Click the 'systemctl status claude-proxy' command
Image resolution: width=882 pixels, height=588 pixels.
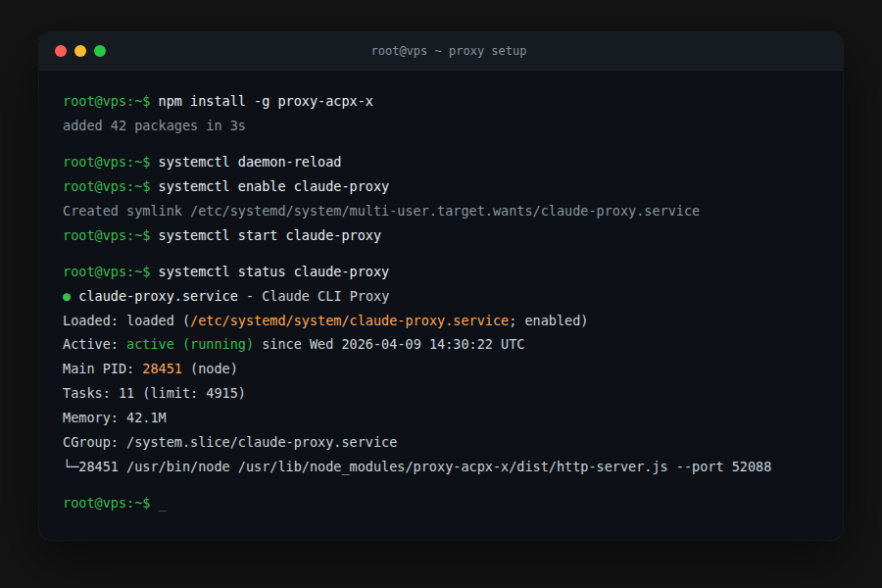(x=273, y=271)
